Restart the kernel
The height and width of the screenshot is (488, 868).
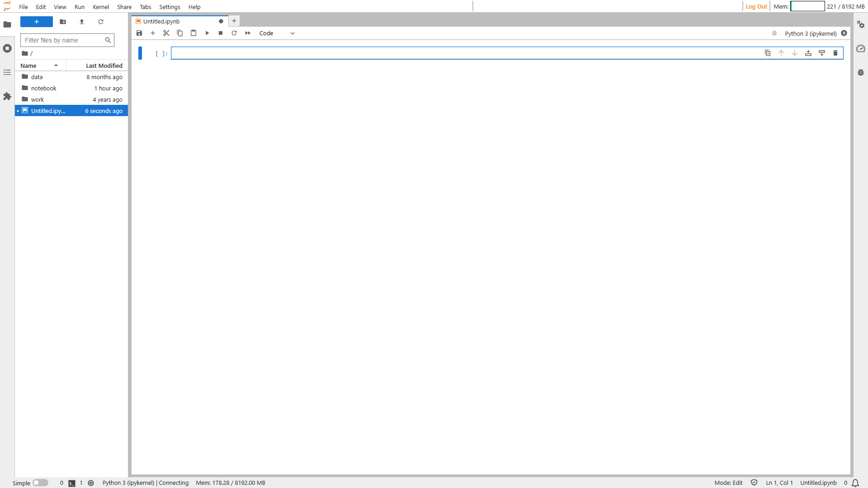click(234, 33)
